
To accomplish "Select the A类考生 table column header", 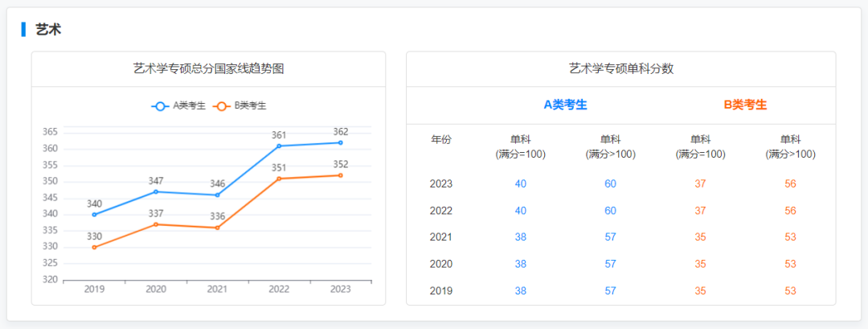I will 565,105.
